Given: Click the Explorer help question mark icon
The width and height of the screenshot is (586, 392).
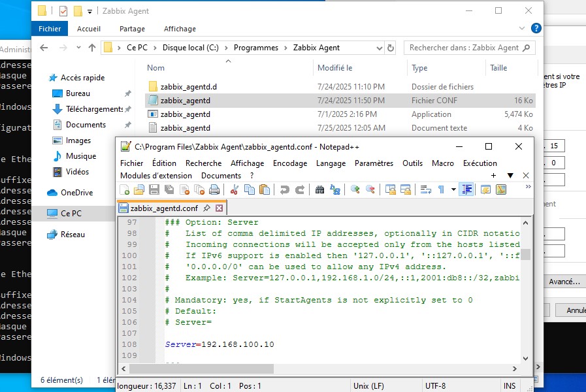Looking at the screenshot, I should click(x=536, y=28).
